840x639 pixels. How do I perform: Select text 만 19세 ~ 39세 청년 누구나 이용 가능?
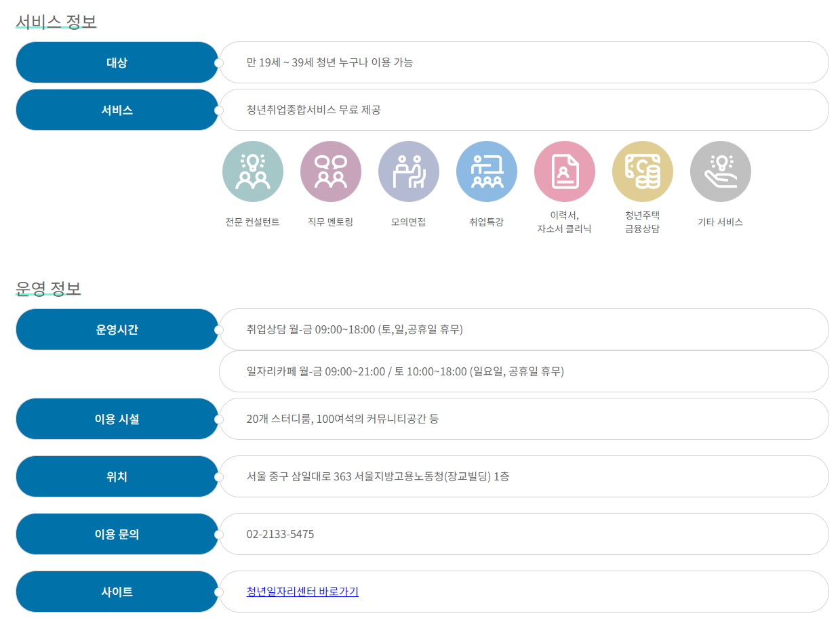[x=329, y=62]
